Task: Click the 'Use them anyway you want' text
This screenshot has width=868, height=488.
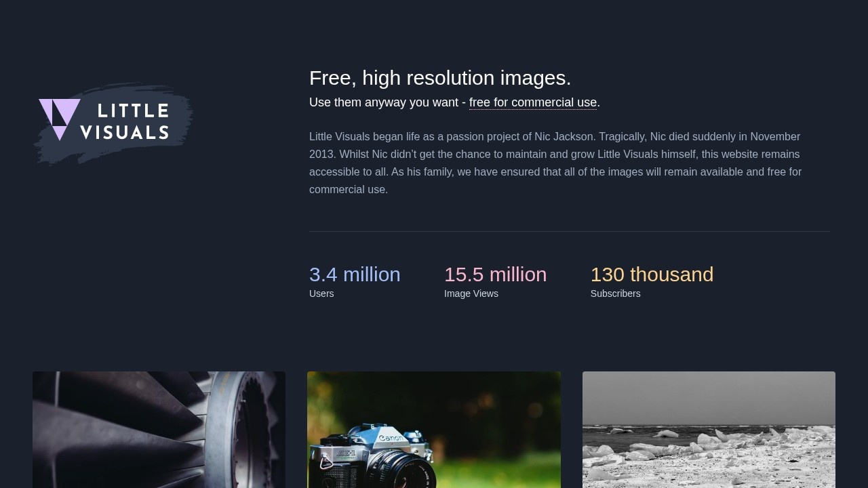Action: tap(384, 102)
